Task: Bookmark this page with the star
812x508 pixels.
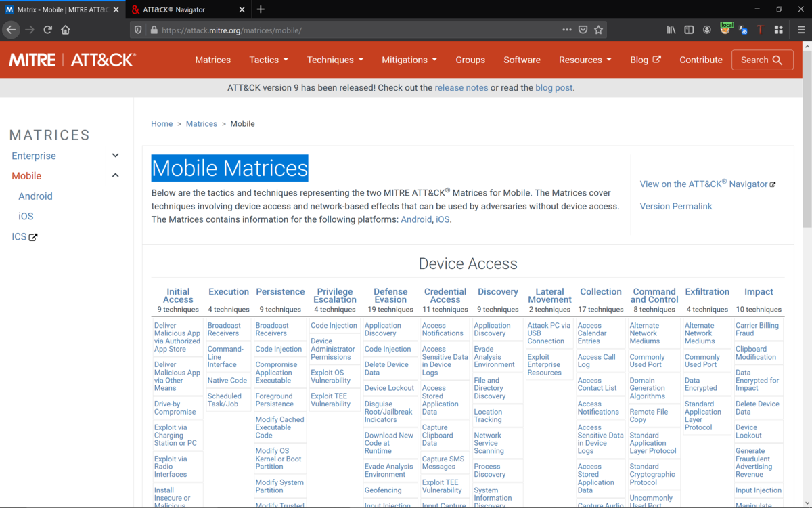Action: coord(599,30)
